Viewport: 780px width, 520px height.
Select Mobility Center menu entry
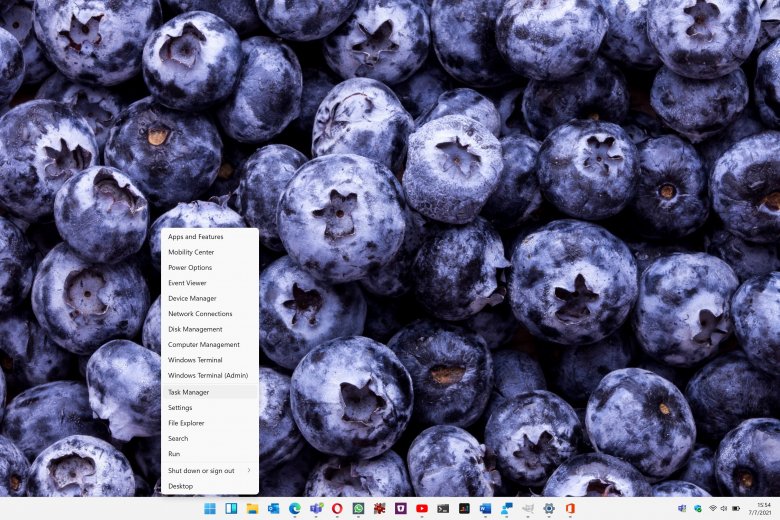click(209, 252)
